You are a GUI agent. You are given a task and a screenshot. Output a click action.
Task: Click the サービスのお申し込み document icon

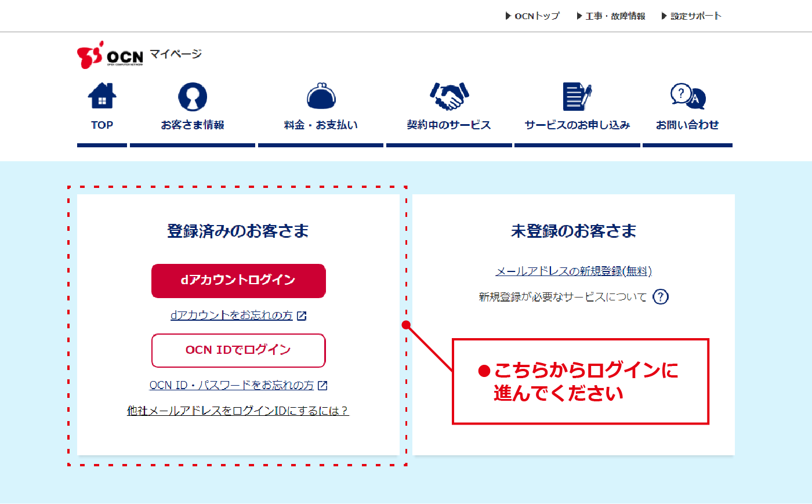coord(577,96)
